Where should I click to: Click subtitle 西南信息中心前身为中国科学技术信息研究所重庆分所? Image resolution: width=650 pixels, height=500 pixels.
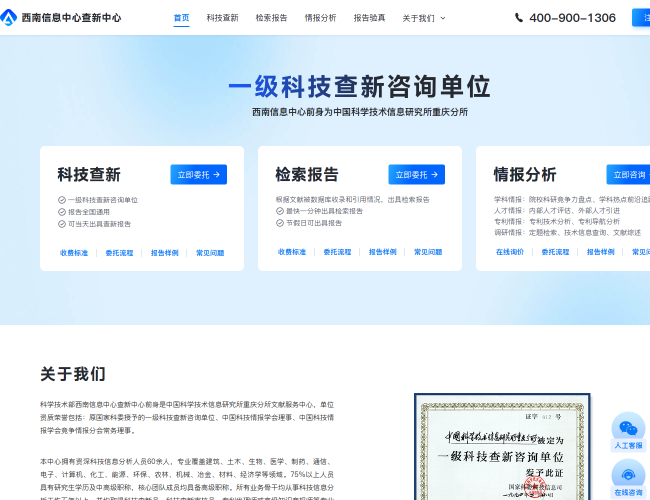360,112
